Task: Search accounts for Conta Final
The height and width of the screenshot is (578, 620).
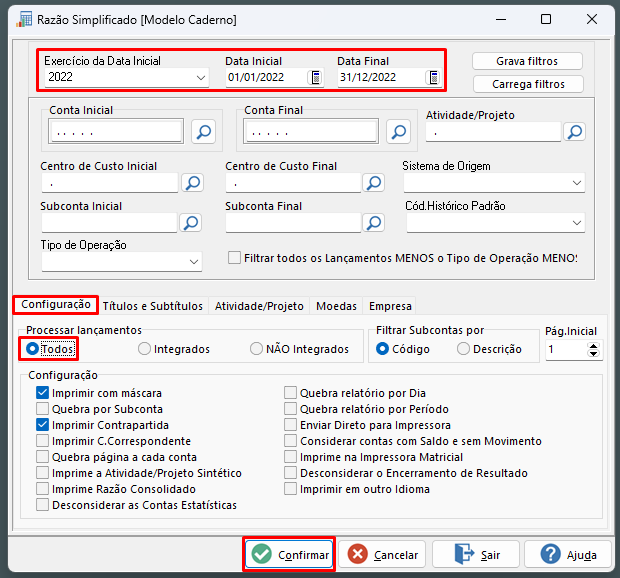Action: click(398, 131)
